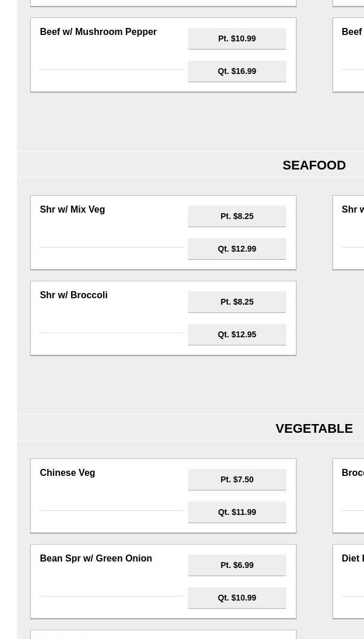Click the Shr w/ Broccoli item name
Viewport: 364px width, 639px height.
[73, 295]
